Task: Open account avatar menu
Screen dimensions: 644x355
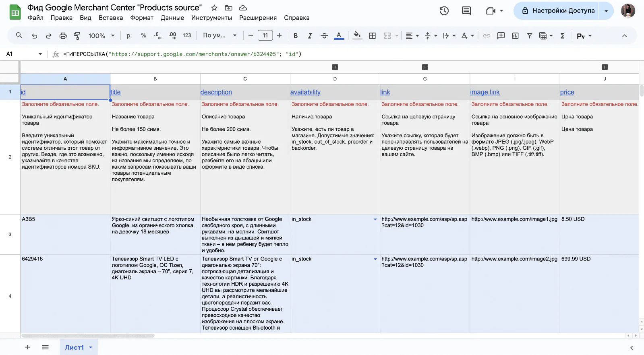Action: tap(628, 11)
